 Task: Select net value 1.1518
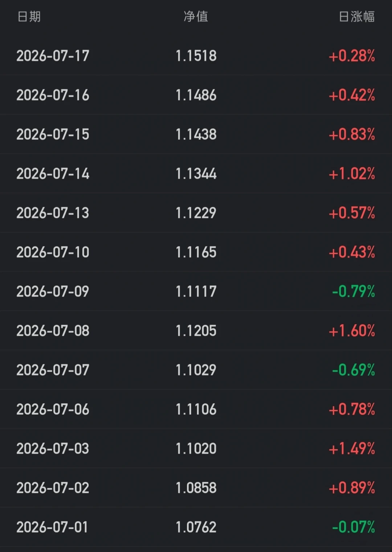(196, 56)
